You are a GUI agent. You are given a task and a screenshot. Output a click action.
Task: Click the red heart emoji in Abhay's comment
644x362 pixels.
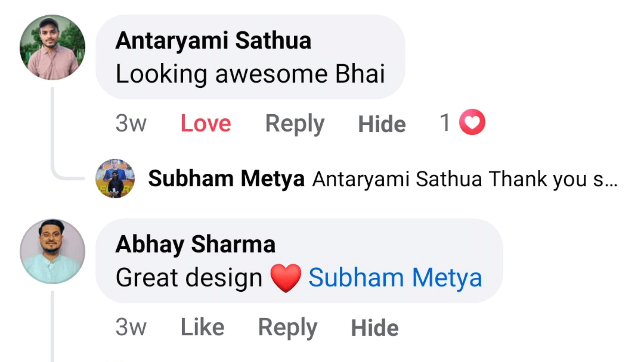click(286, 278)
